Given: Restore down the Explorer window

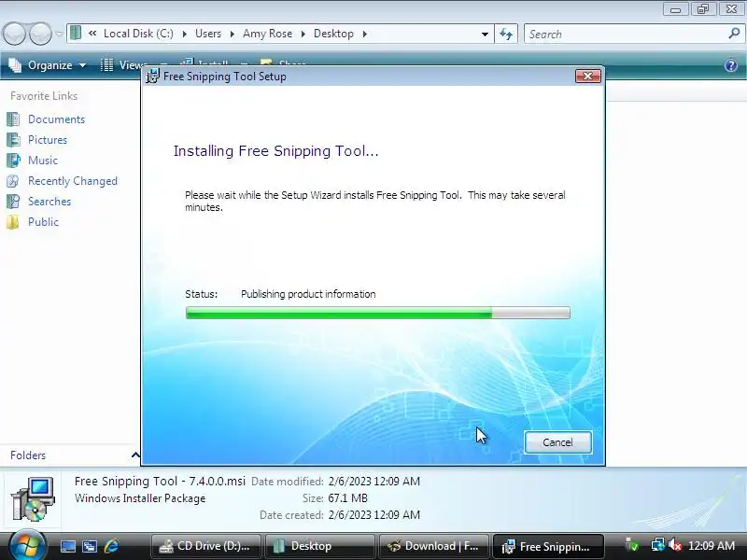Looking at the screenshot, I should (x=703, y=9).
